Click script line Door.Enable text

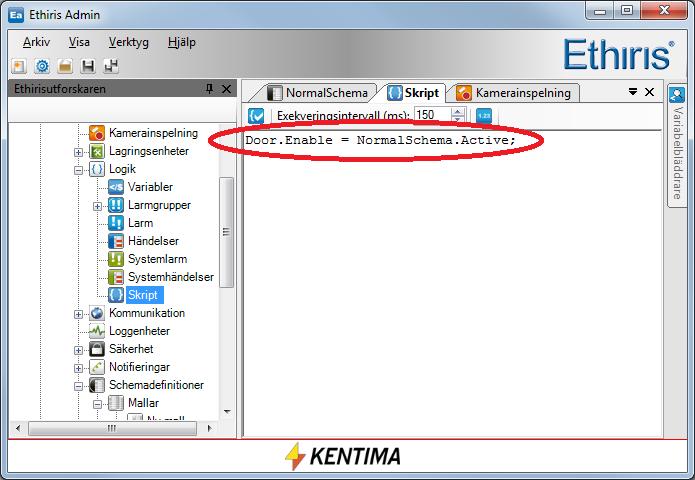pyautogui.click(x=381, y=140)
